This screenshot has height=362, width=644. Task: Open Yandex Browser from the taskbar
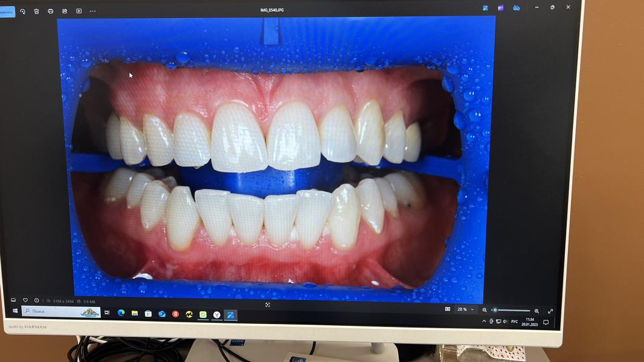(217, 315)
